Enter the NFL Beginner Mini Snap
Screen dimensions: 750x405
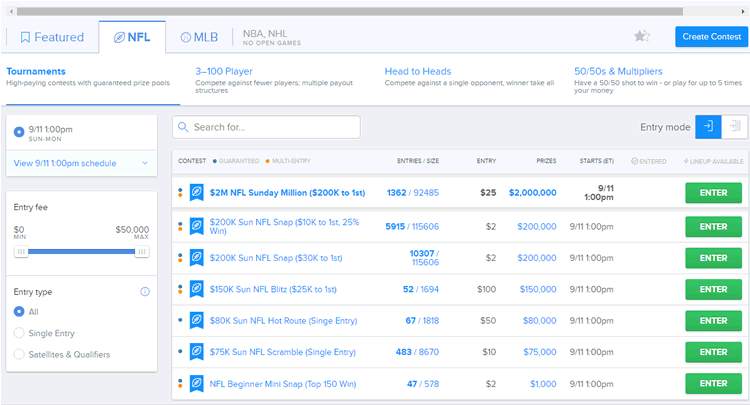click(x=713, y=383)
